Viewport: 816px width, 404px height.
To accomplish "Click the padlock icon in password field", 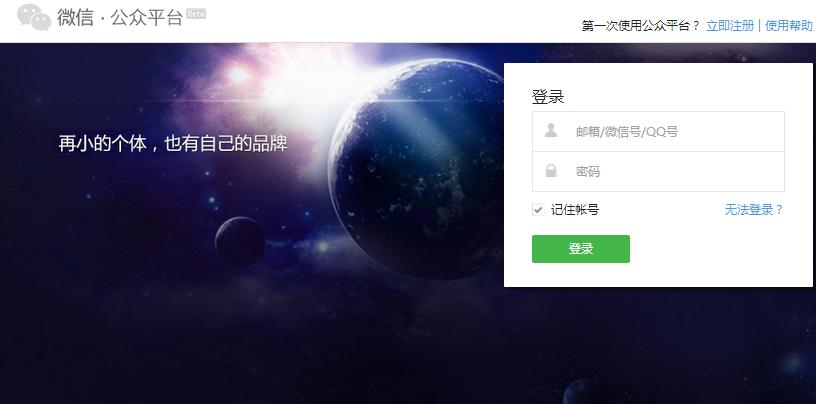I will (x=551, y=170).
